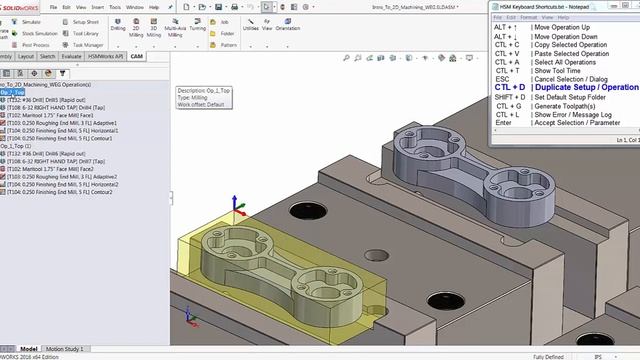Click the Utilities tool in CAM ribbon
This screenshot has height=360, width=640.
point(251,24)
